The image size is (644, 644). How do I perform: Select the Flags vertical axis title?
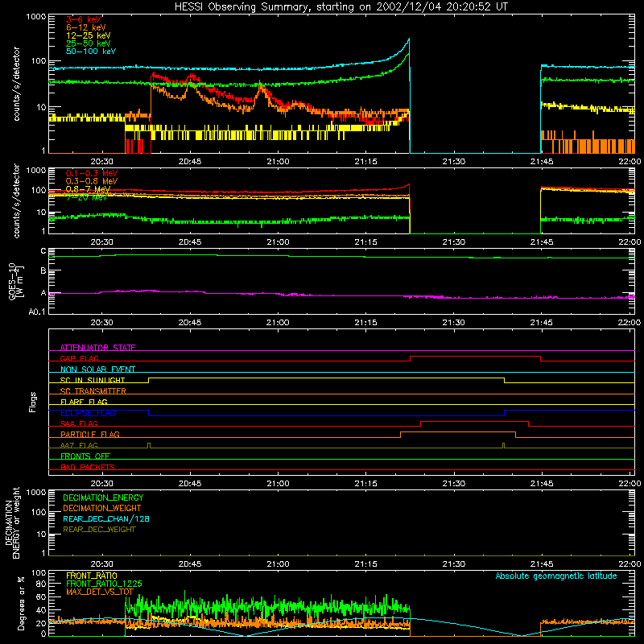click(x=33, y=402)
